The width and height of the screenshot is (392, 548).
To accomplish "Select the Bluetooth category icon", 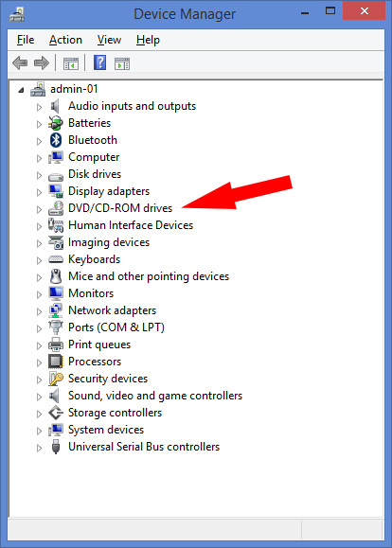I will tap(56, 140).
